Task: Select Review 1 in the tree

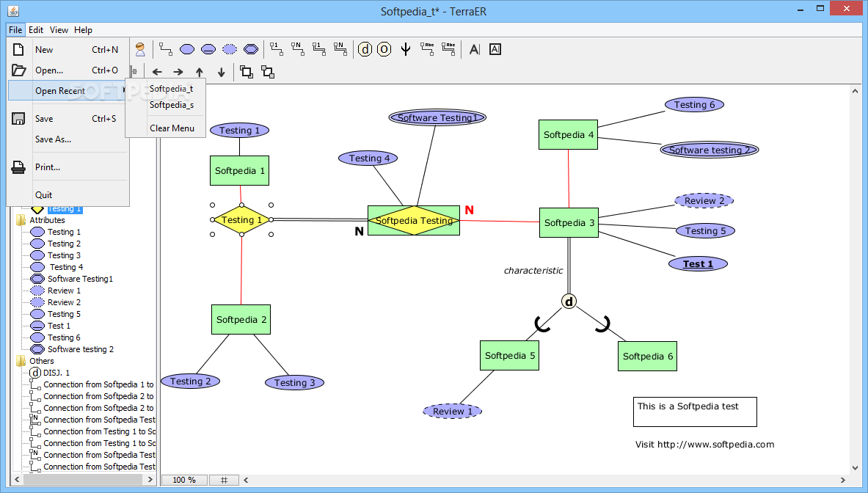Action: [64, 291]
